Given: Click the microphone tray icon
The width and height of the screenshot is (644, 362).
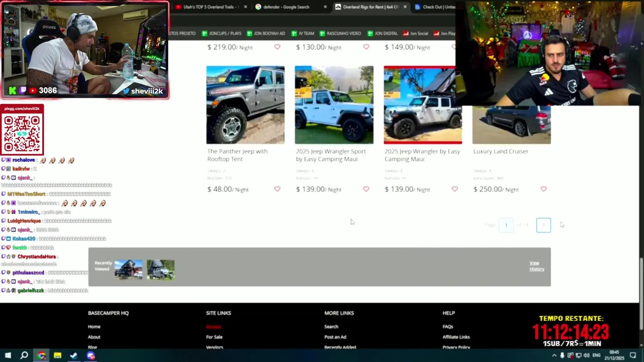Looking at the screenshot, I should pyautogui.click(x=562, y=355).
